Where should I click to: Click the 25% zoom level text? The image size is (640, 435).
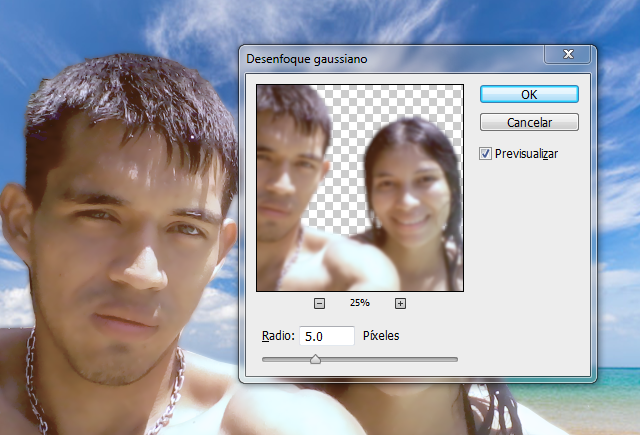(x=360, y=303)
